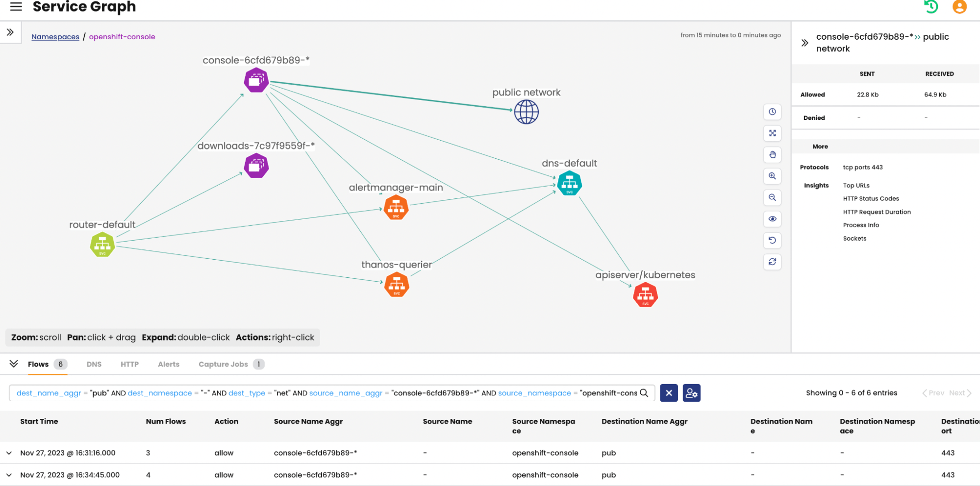980x486 pixels.
Task: Select the openshift-console breadcrumb
Action: pos(122,37)
